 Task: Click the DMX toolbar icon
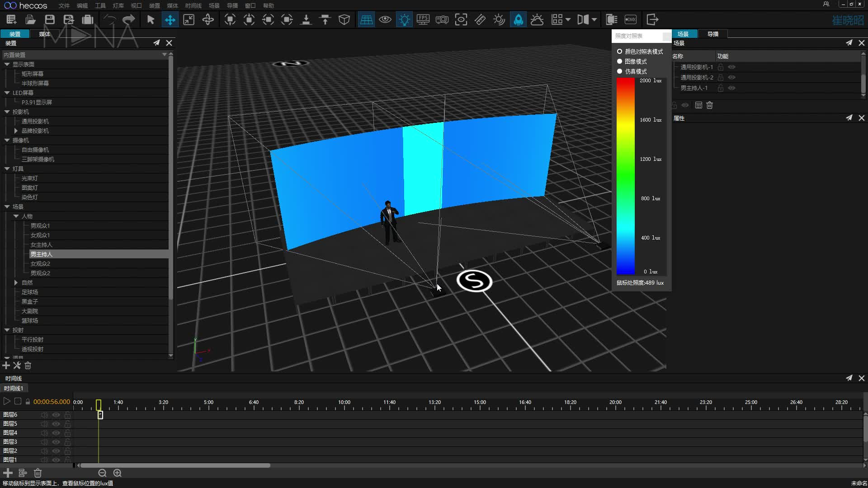point(630,19)
